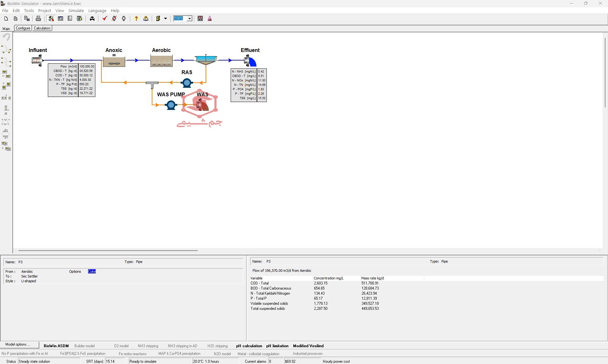The width and height of the screenshot is (608, 364).
Task: Click the Print icon in toolbar
Action: [x=38, y=19]
